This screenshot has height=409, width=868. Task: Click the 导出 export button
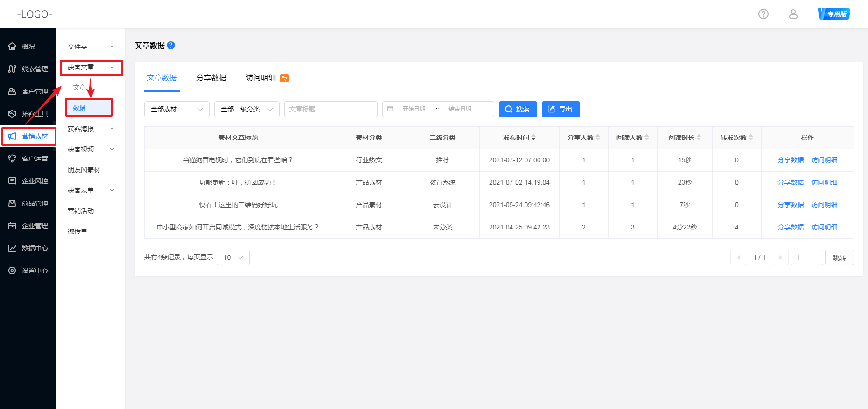tap(560, 109)
